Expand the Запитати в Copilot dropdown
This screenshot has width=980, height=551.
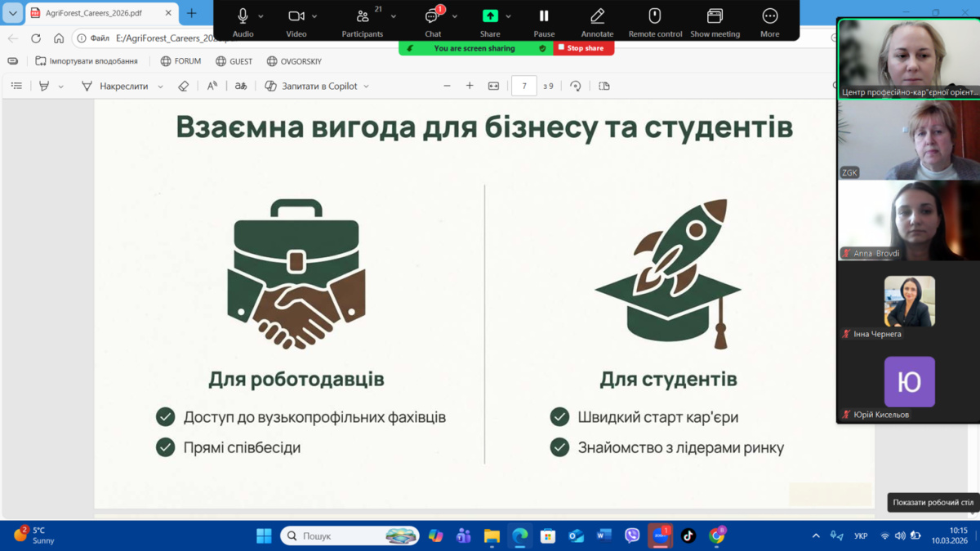(366, 87)
